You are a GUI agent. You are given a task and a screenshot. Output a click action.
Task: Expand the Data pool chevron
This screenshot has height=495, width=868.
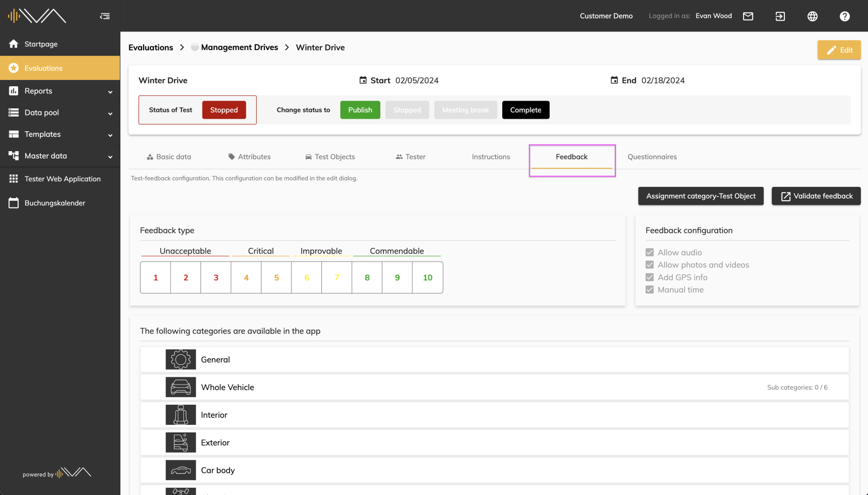[110, 114]
